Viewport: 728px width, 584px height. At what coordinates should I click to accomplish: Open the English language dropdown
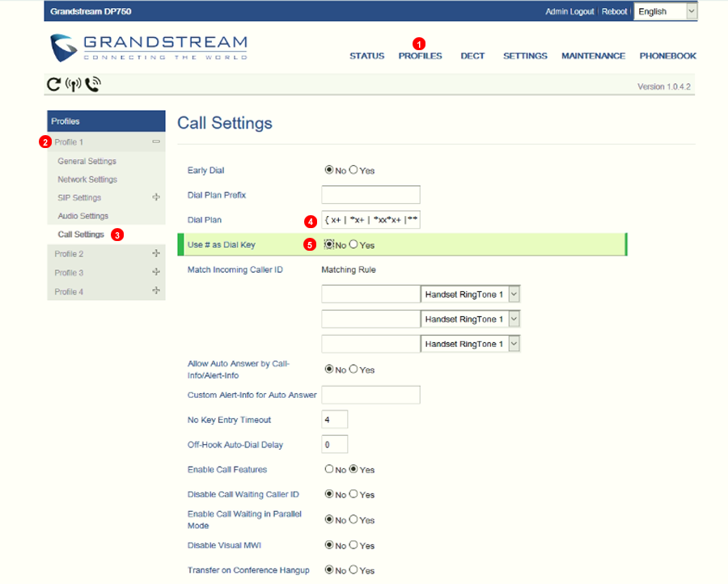pyautogui.click(x=666, y=11)
